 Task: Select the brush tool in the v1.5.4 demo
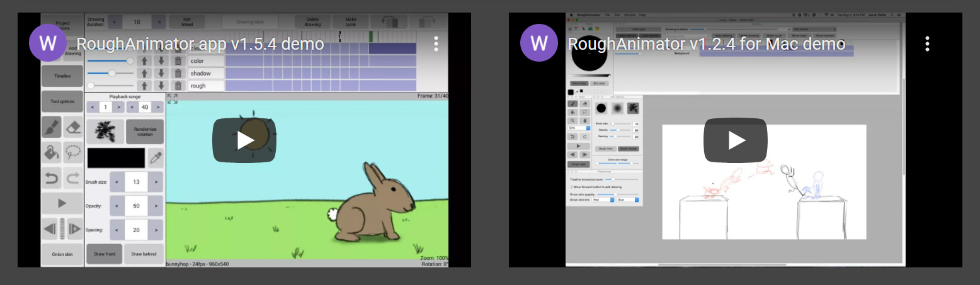pyautogui.click(x=52, y=127)
